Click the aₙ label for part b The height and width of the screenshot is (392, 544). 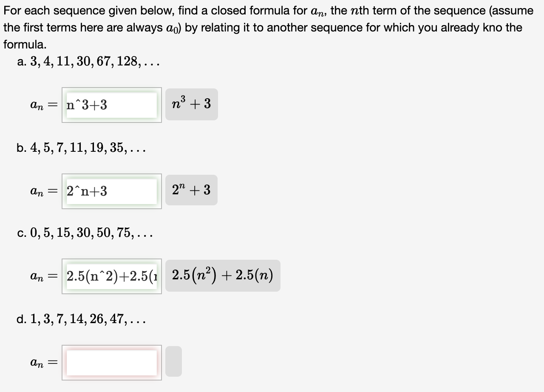tap(41, 191)
